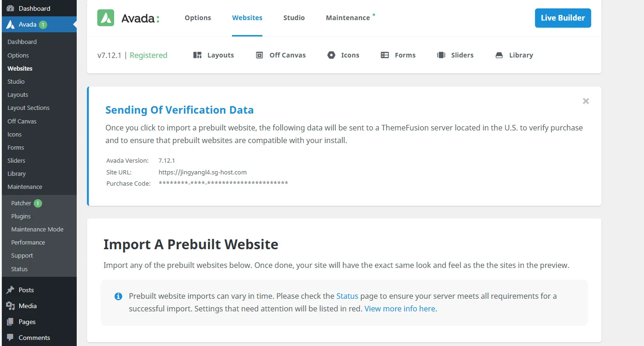Open the Studio tab
644x346 pixels.
pos(294,18)
